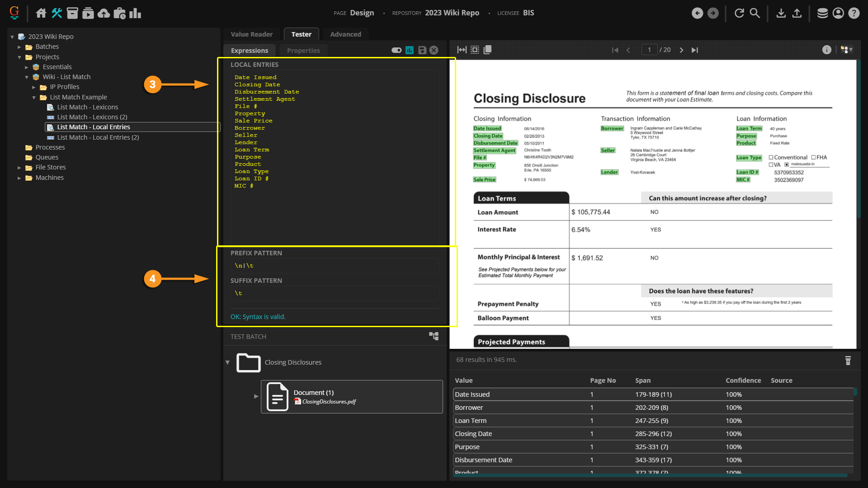Open the help question mark icon

[854, 13]
